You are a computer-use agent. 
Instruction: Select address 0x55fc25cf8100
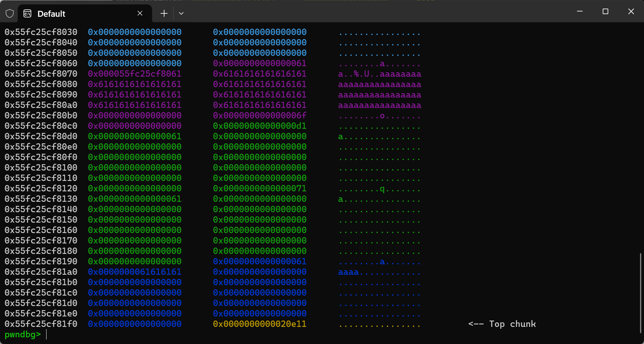41,168
